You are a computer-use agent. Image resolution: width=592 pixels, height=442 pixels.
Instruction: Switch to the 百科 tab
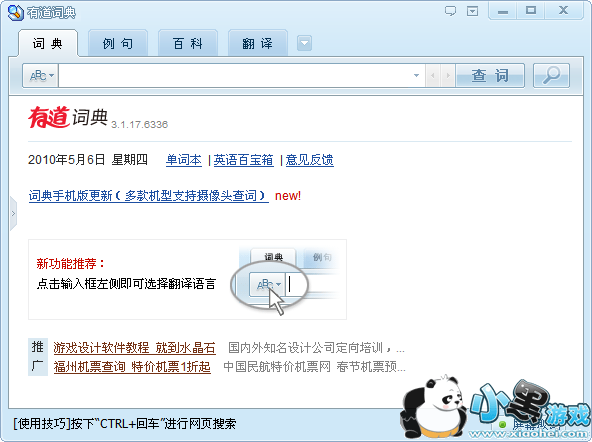188,43
